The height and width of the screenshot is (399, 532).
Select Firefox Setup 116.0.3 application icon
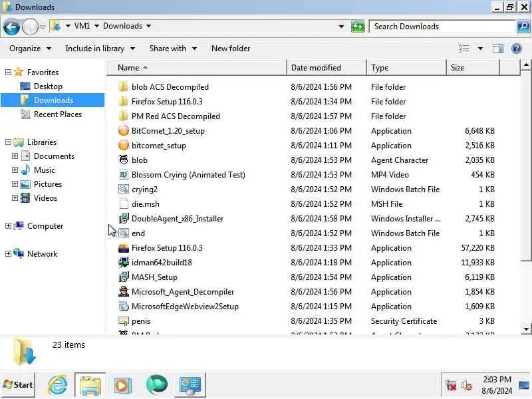click(x=124, y=247)
